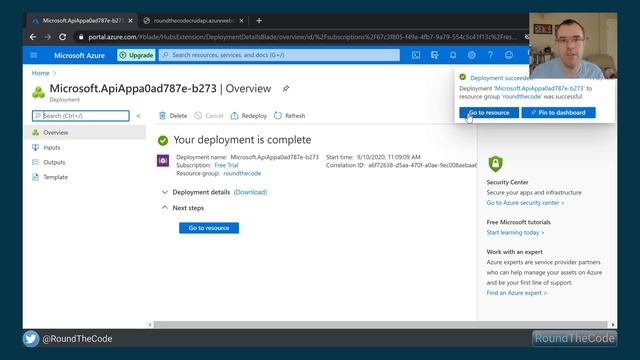
Task: Open Cloud Shell from the top bar
Action: [x=416, y=55]
